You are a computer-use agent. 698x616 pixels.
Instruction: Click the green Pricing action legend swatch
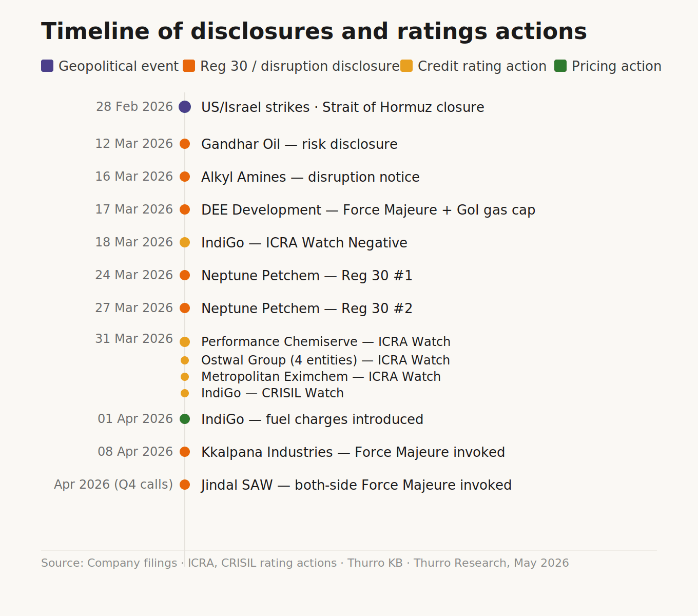(x=560, y=66)
